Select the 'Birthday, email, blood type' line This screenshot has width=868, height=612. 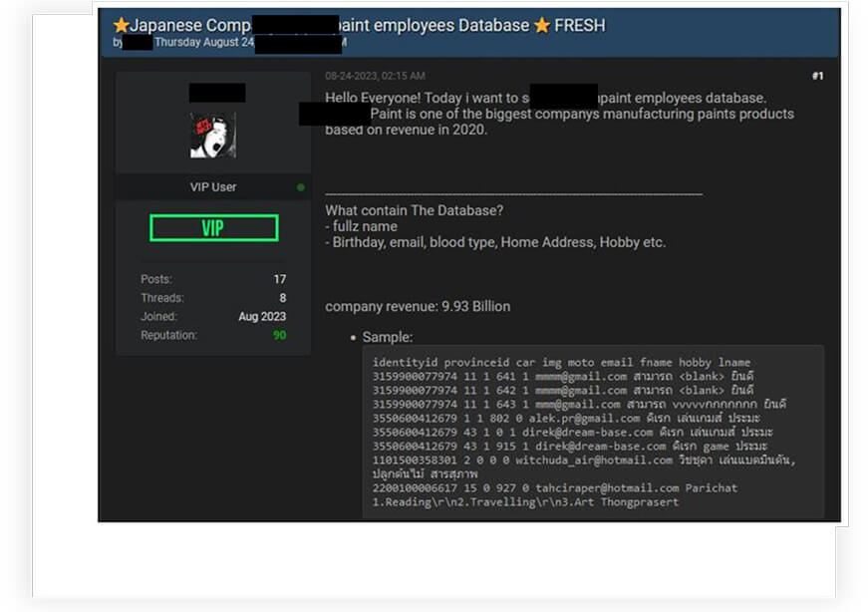(x=495, y=242)
